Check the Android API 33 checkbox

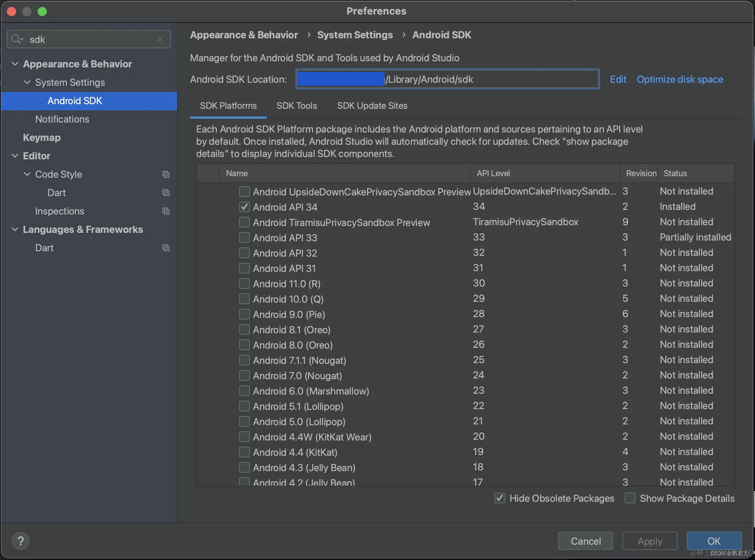point(245,237)
